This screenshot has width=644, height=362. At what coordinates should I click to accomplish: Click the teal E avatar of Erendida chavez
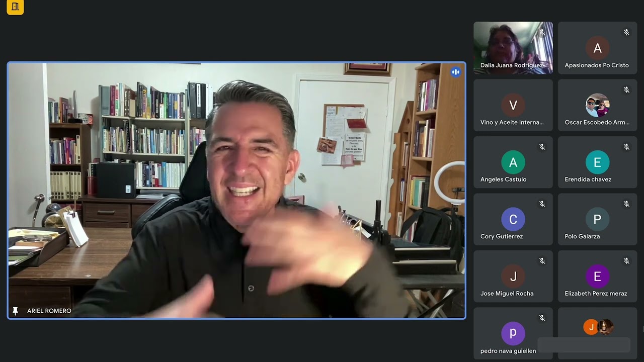click(x=597, y=162)
